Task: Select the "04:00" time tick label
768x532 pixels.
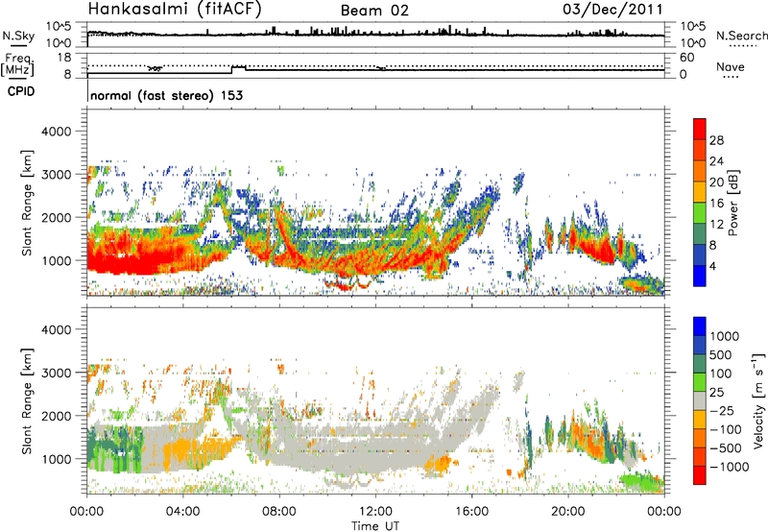Action: click(182, 512)
